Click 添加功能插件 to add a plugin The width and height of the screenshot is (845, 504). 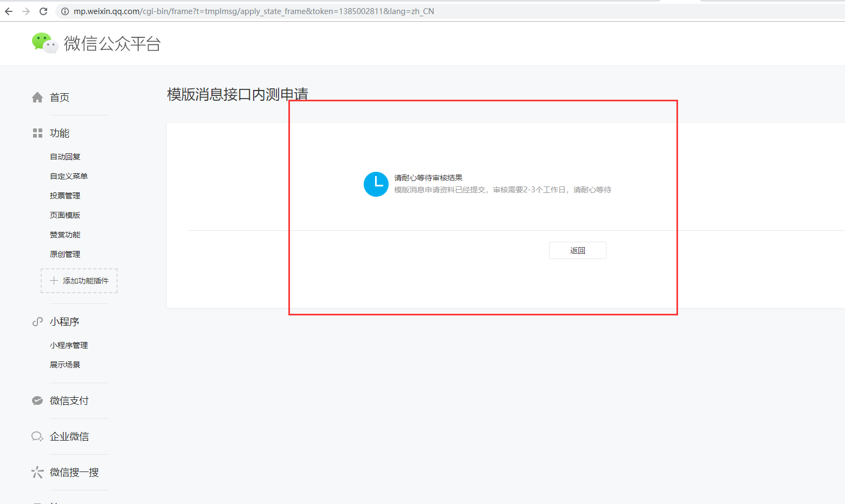tap(79, 281)
